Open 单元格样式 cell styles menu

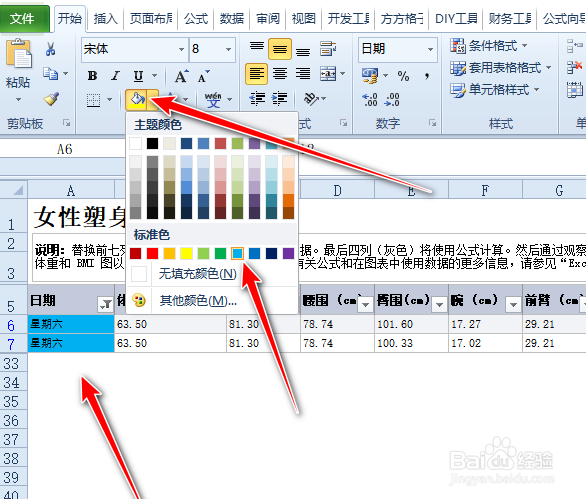click(494, 90)
